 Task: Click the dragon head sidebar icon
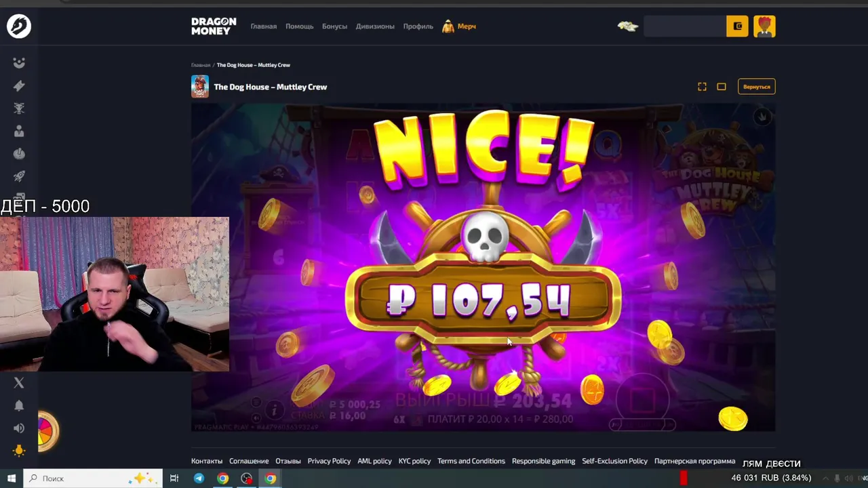(19, 108)
